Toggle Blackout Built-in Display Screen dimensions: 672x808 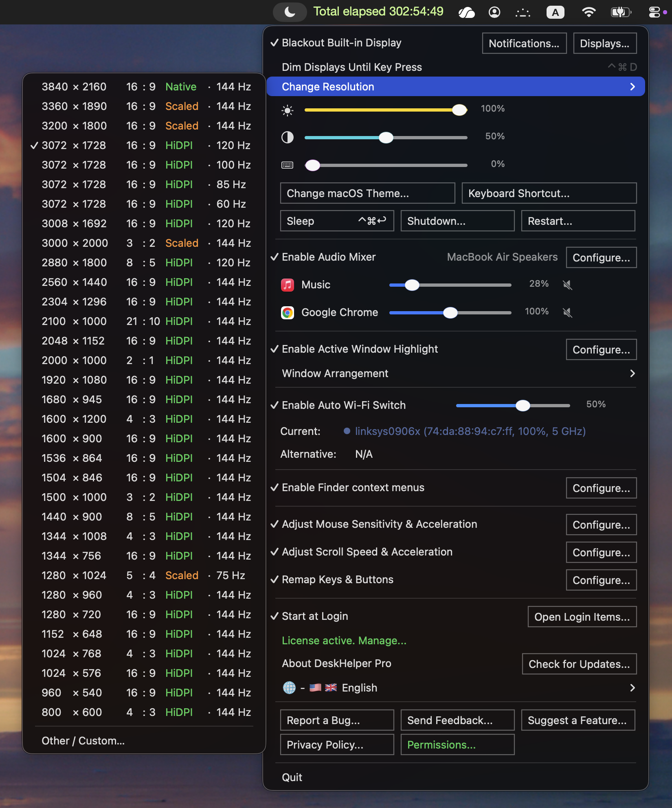click(x=336, y=43)
